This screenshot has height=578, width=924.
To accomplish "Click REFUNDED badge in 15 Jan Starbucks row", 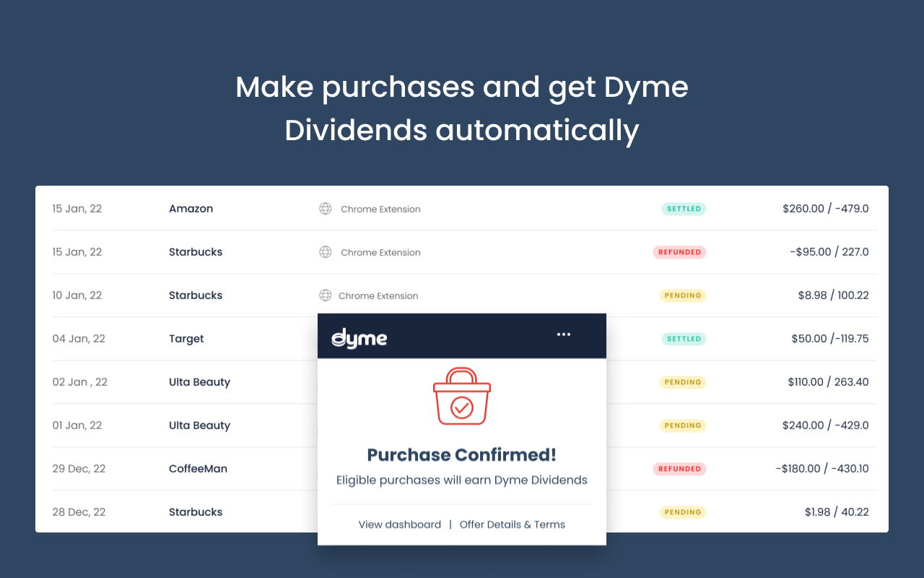I will pos(679,252).
